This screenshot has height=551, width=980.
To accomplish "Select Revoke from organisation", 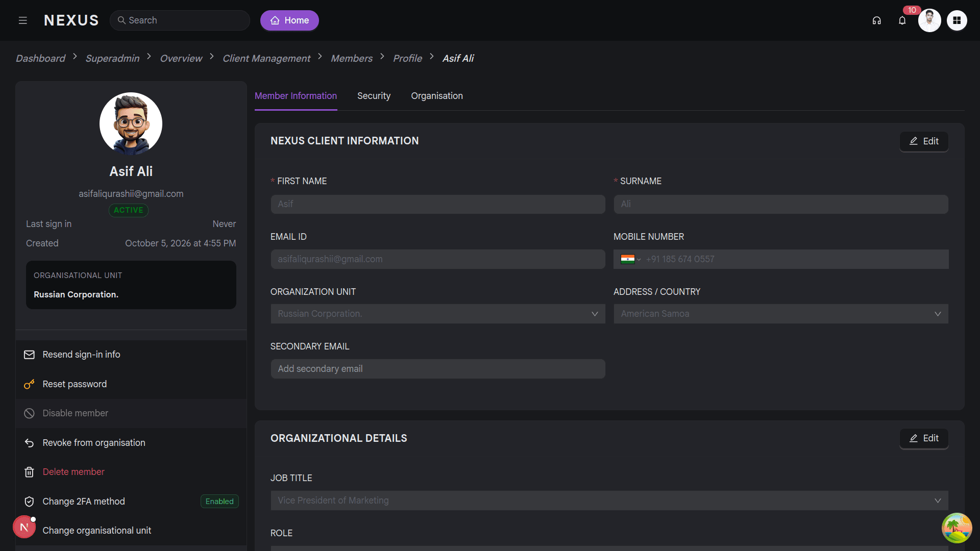I will pos(131,443).
